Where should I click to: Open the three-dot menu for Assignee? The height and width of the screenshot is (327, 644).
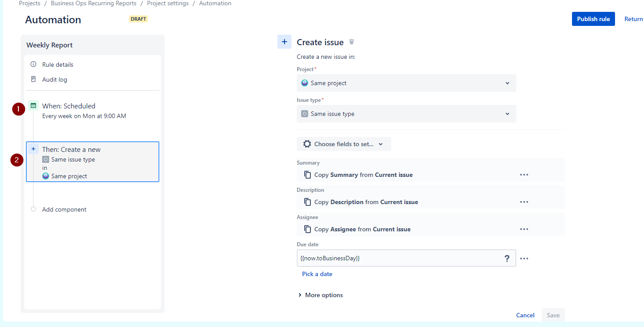point(524,229)
